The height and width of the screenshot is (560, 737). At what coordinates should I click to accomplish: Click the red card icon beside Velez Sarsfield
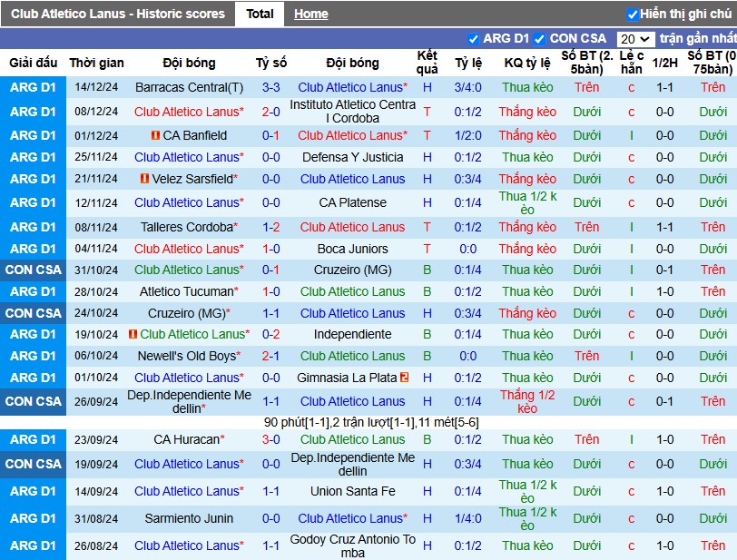click(145, 179)
